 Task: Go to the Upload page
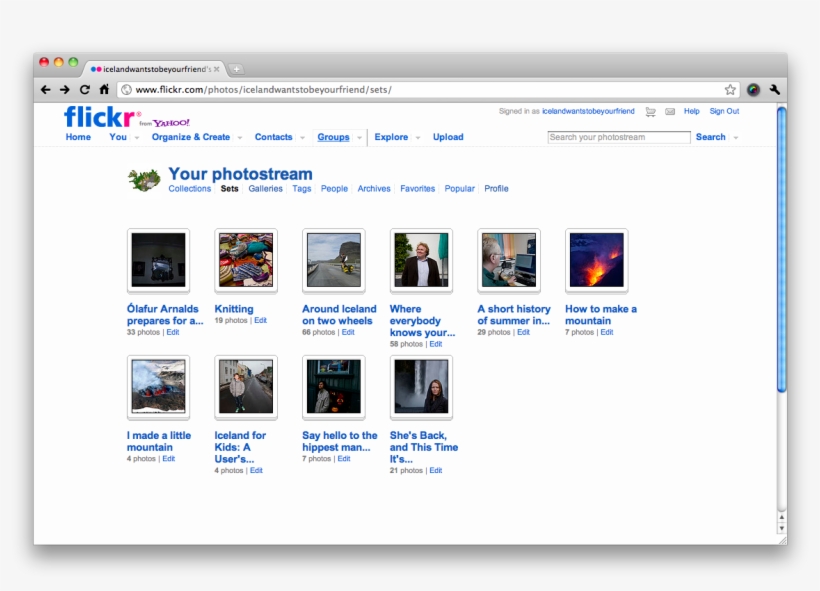447,137
